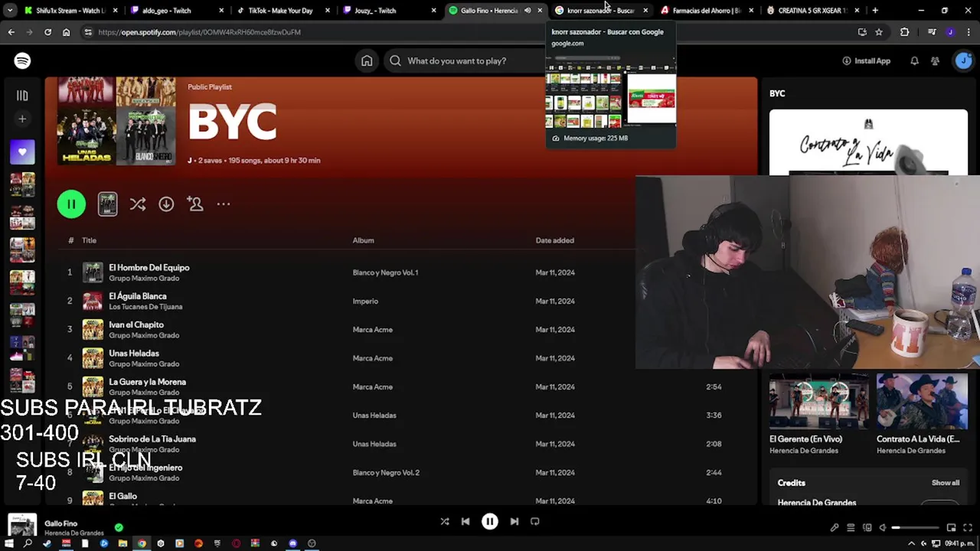This screenshot has width=980, height=551.
Task: Select song Unas Heladas
Action: click(133, 354)
